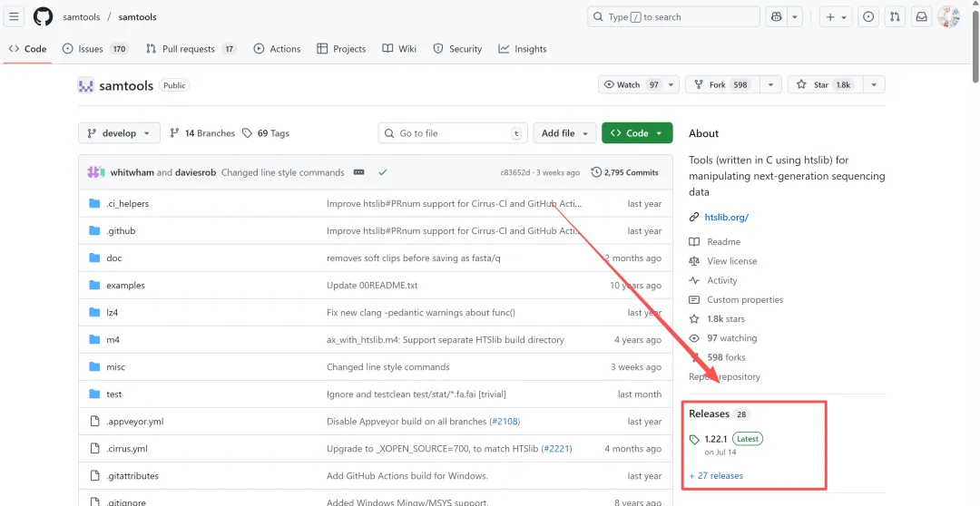Open the Wiki tab
980x506 pixels.
[x=399, y=49]
